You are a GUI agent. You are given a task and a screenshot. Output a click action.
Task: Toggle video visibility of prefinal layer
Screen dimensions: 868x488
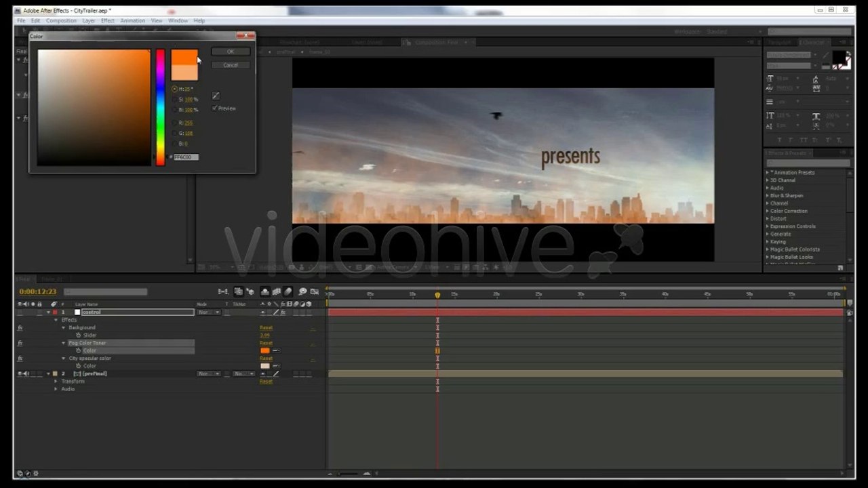tap(20, 373)
